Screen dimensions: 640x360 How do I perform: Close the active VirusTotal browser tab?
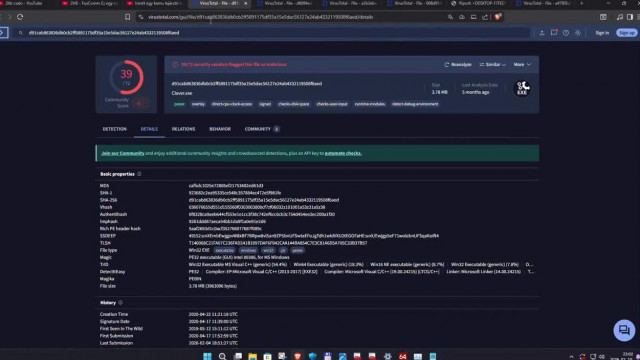click(x=245, y=3)
